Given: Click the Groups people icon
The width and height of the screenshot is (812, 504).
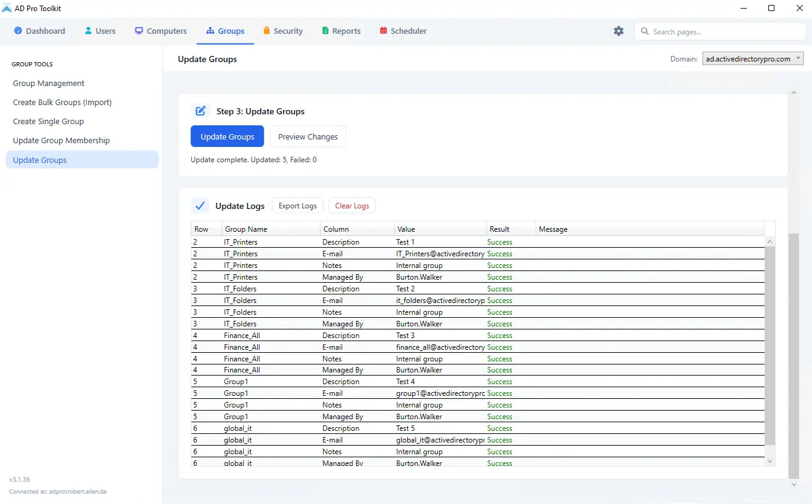Looking at the screenshot, I should click(210, 31).
